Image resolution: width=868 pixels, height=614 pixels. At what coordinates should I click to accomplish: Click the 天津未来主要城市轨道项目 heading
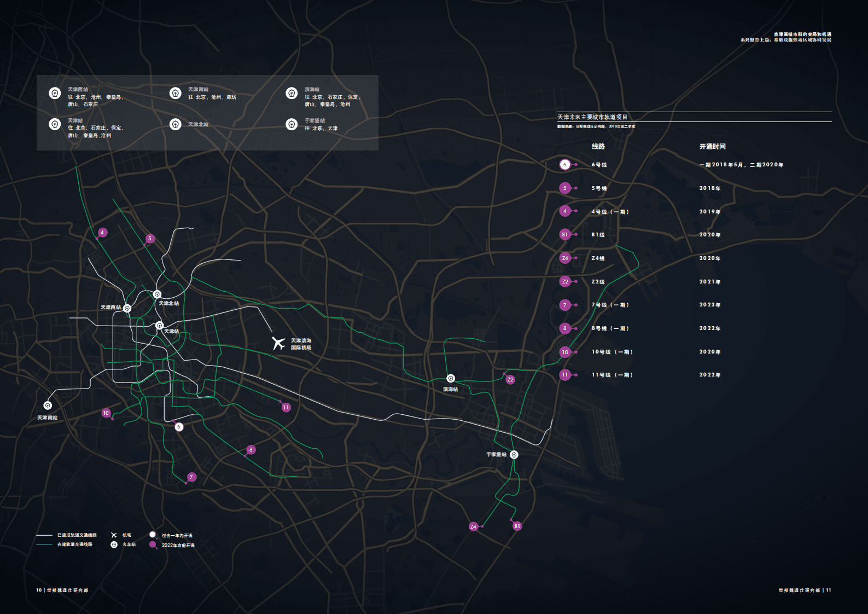coord(592,117)
